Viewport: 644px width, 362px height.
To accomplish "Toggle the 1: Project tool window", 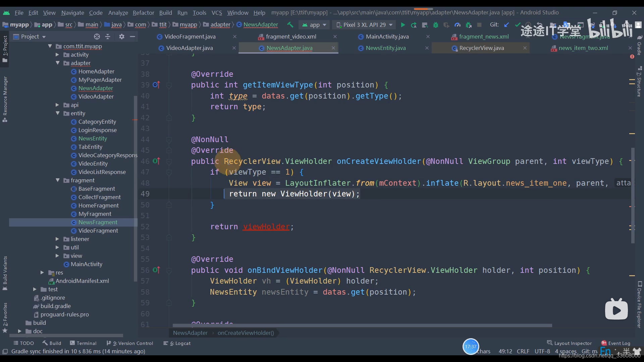I will 5,49.
